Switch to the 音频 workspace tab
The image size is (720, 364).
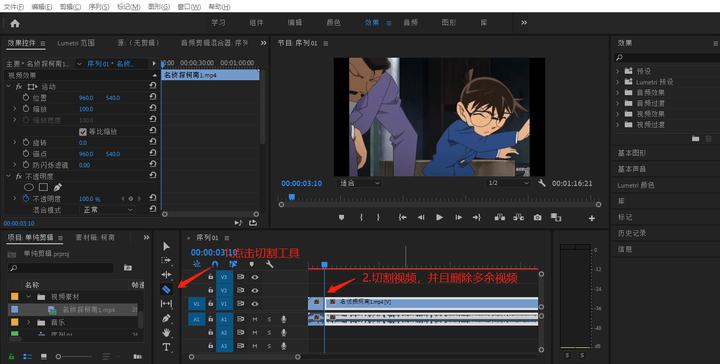click(x=410, y=22)
